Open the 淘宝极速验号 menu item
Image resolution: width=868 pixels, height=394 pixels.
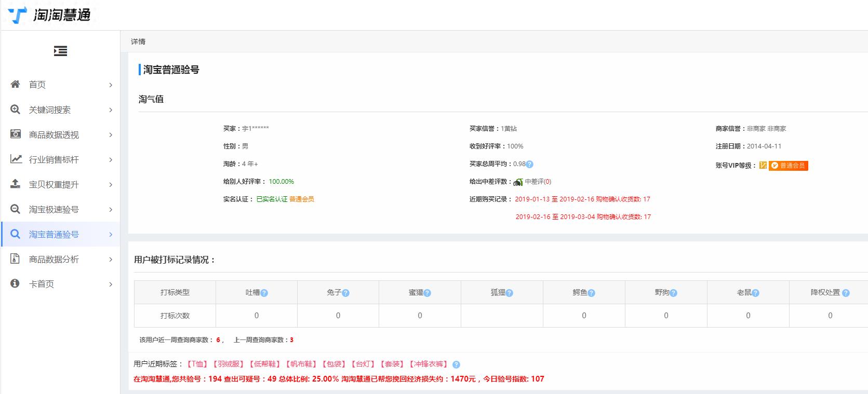(60, 209)
